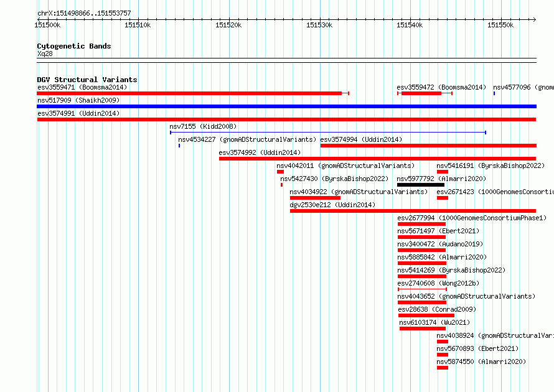This screenshot has width=554, height=392.
Task: Click the small blue nsv4534227 marker
Action: 179,146
